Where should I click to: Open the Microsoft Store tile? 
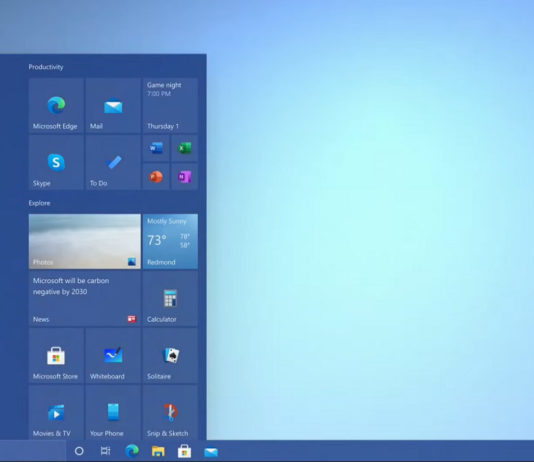(56, 356)
